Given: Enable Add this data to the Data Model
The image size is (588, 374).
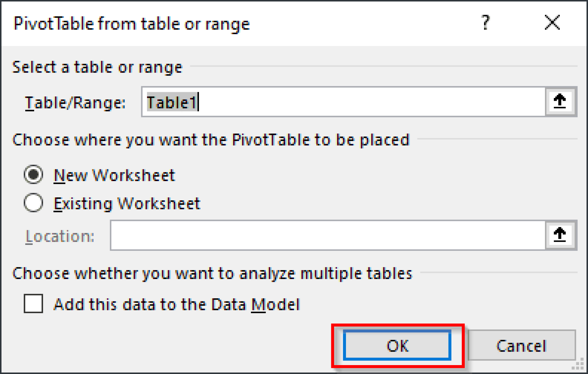Looking at the screenshot, I should click(x=33, y=304).
